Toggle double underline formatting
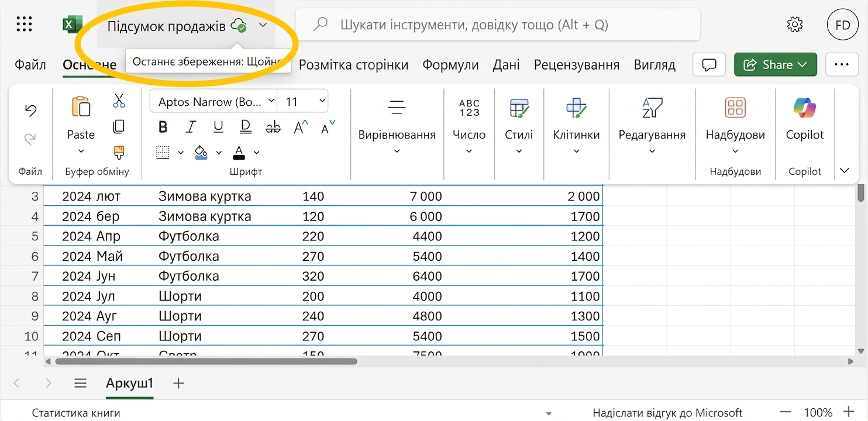868x421 pixels. click(x=246, y=127)
